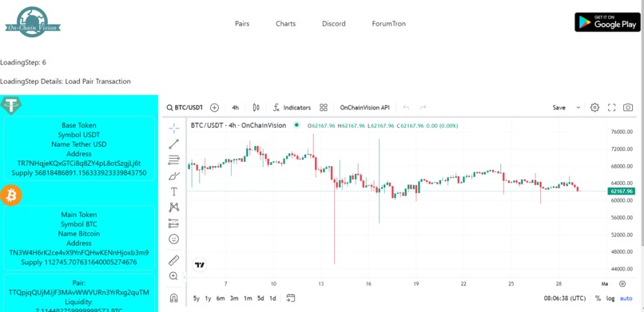Click the page vertical scrollbar
Viewport: 644px width, 312px height.
[642, 123]
